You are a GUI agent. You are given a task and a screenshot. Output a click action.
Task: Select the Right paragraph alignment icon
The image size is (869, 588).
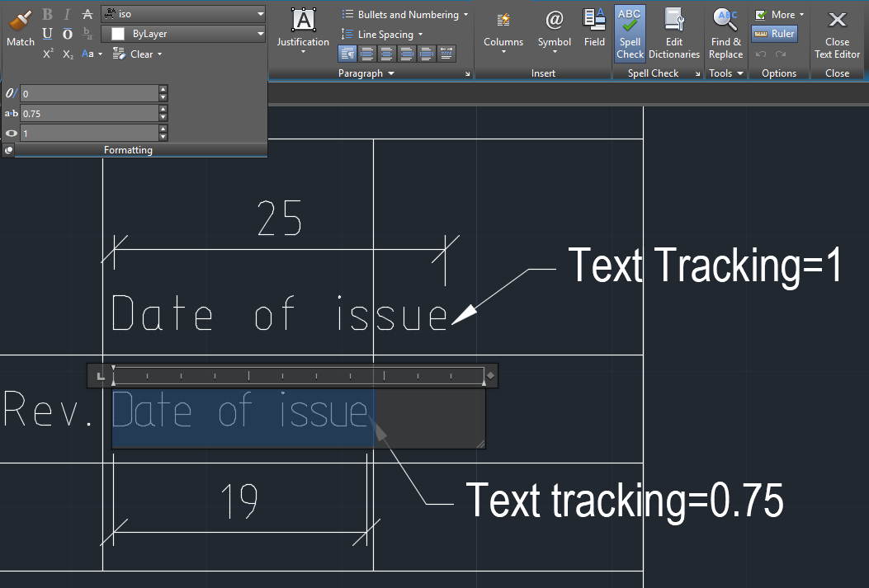pos(407,54)
